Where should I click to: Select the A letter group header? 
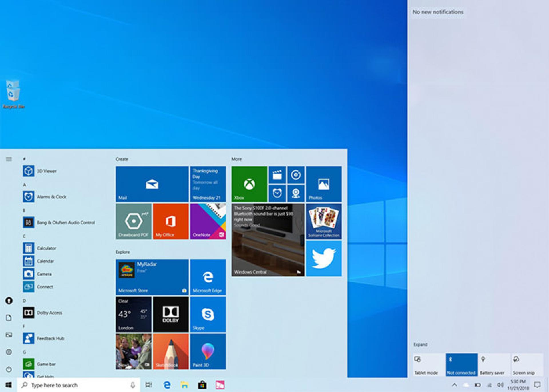coord(24,185)
